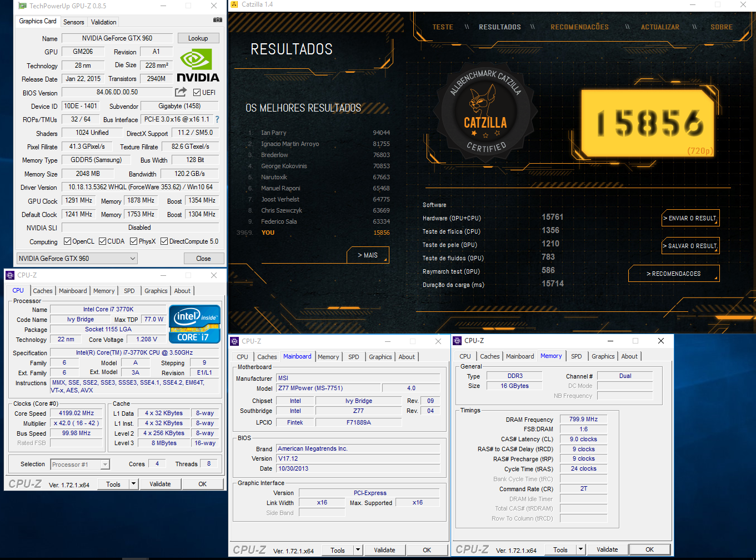Click the CAS# Latency 9.0 clocks value

pyautogui.click(x=583, y=440)
